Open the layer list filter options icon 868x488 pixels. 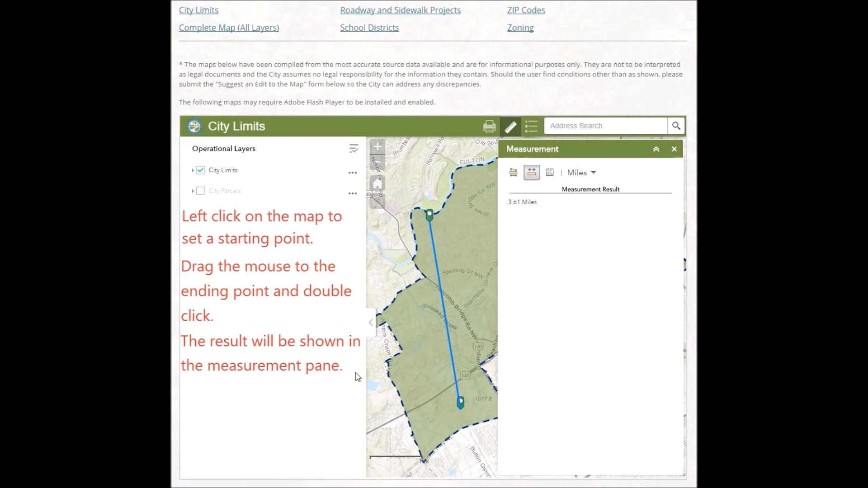tap(354, 149)
